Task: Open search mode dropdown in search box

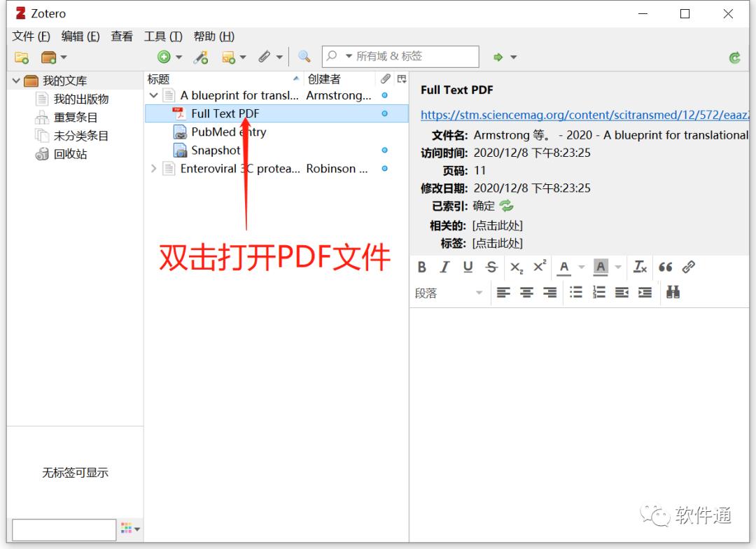Action: click(349, 56)
